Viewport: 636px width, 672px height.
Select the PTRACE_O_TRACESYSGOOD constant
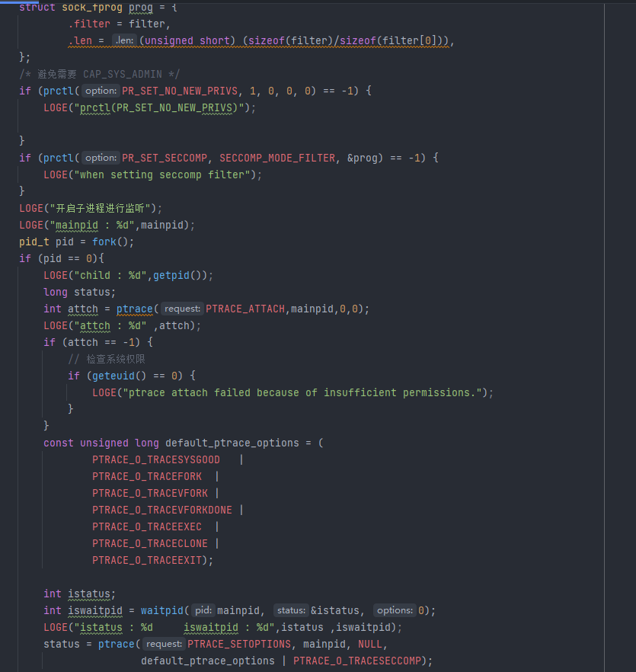pyautogui.click(x=156, y=460)
